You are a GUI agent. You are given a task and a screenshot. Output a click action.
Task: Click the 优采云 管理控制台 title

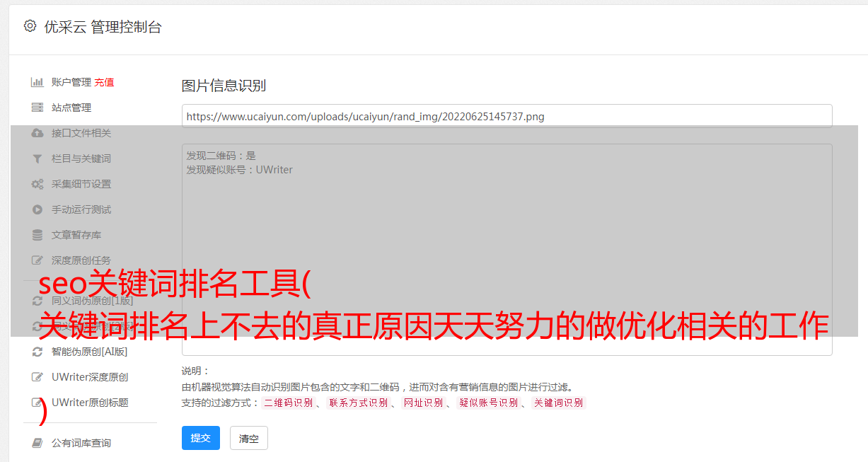[103, 27]
